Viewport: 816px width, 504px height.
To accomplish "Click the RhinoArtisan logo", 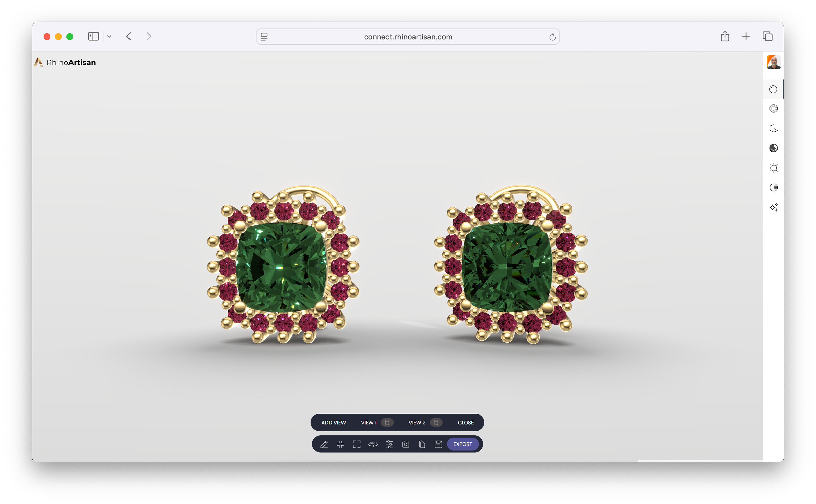I will 65,62.
